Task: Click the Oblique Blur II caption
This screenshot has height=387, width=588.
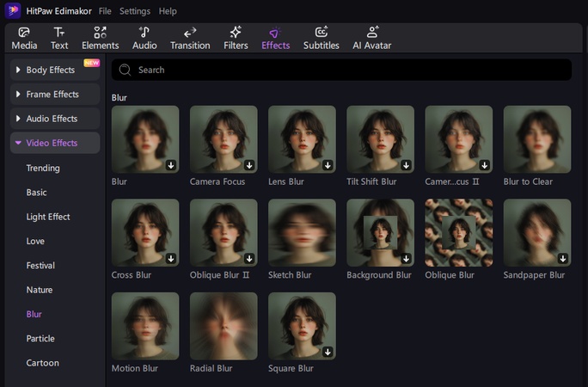Action: coord(219,275)
